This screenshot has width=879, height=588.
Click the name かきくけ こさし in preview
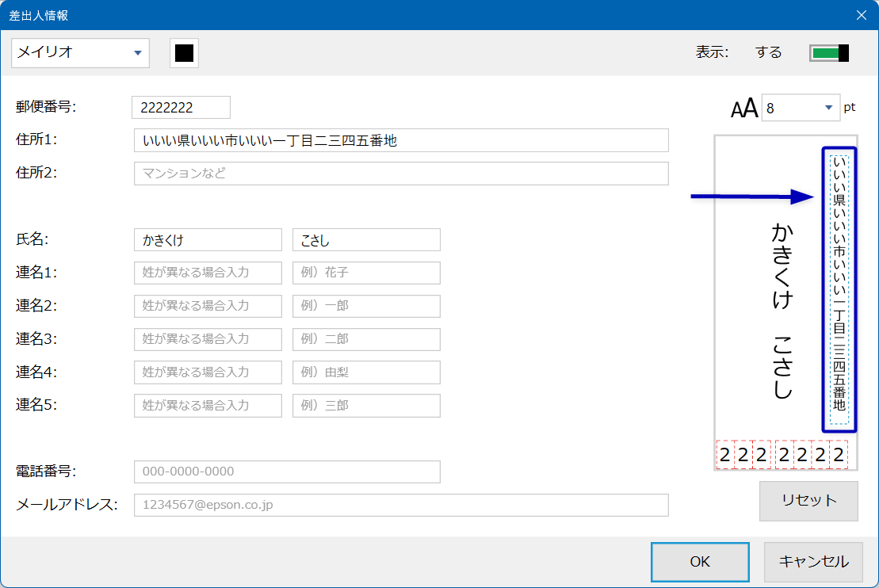(x=782, y=311)
